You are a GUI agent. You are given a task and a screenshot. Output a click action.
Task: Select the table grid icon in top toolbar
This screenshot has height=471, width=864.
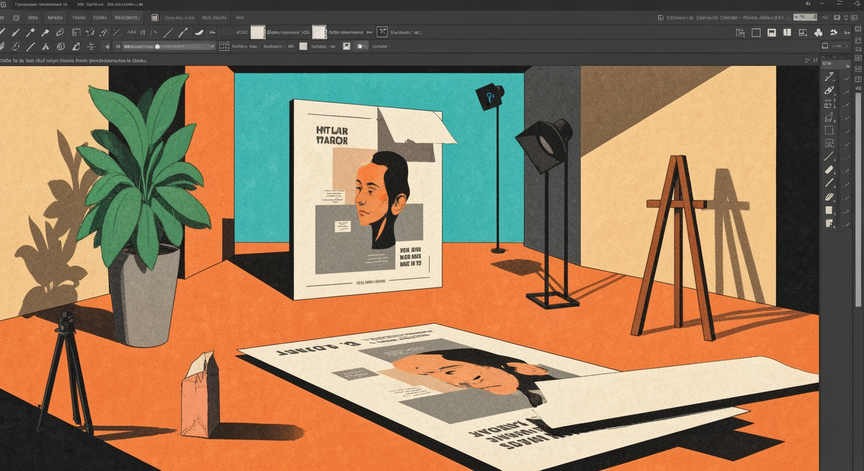point(76,32)
